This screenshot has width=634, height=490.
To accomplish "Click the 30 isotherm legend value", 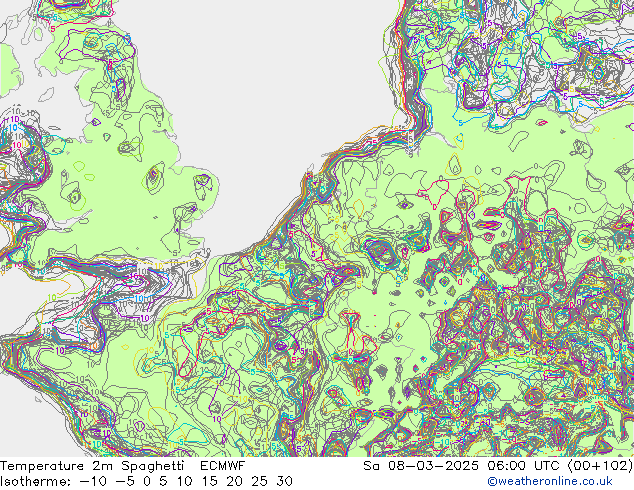I will (284, 481).
